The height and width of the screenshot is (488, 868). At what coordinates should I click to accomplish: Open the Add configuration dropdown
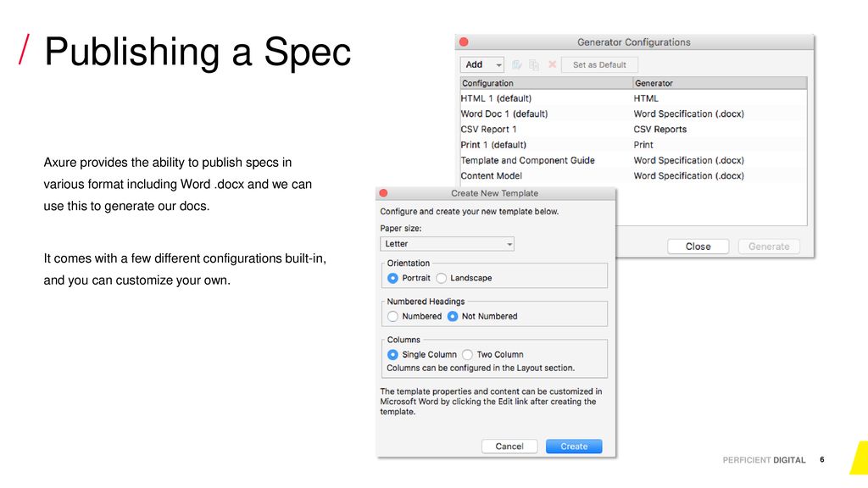click(x=481, y=64)
